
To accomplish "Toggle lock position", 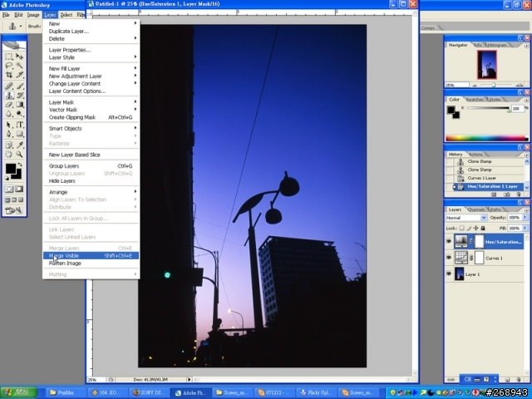I will [x=475, y=228].
